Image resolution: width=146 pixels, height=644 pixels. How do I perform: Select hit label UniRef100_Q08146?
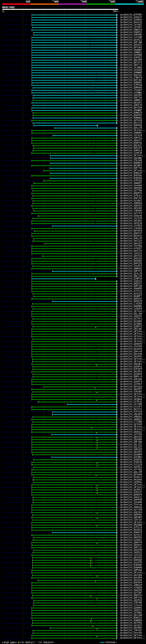[131, 216]
